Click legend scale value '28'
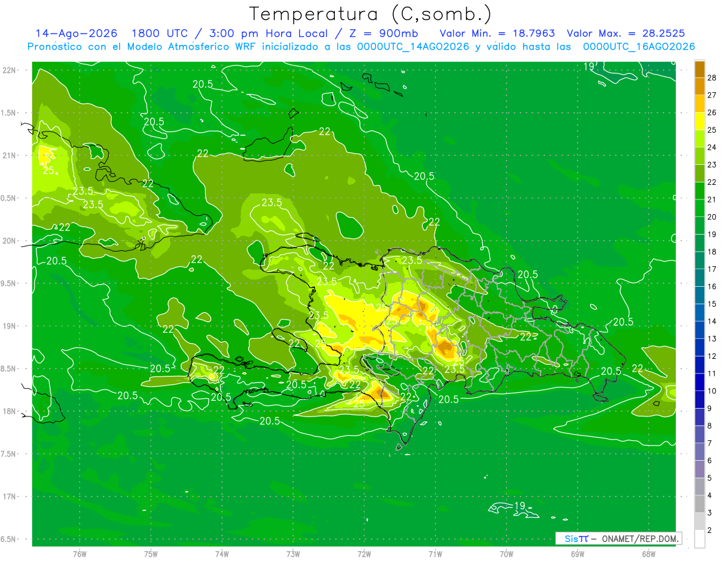Screen dimensions: 728x562 [712, 77]
